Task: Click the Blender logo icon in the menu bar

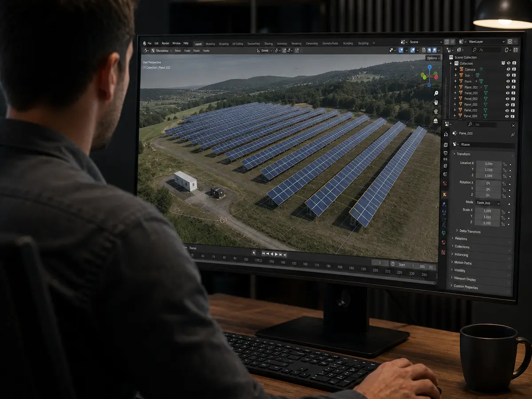Action: point(145,43)
